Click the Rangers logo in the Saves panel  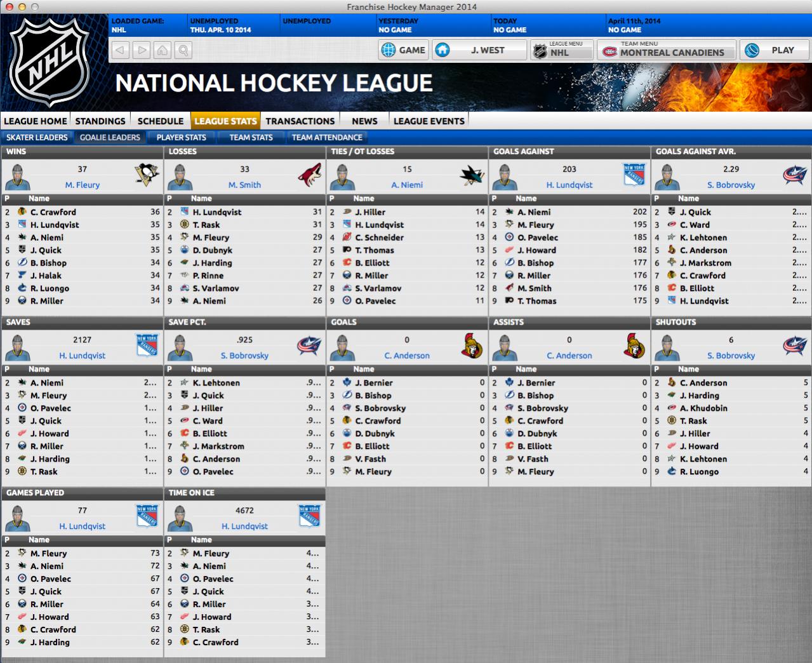click(x=147, y=345)
